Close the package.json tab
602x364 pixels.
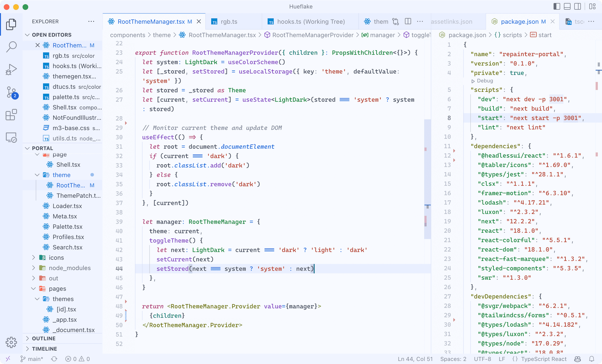(553, 21)
